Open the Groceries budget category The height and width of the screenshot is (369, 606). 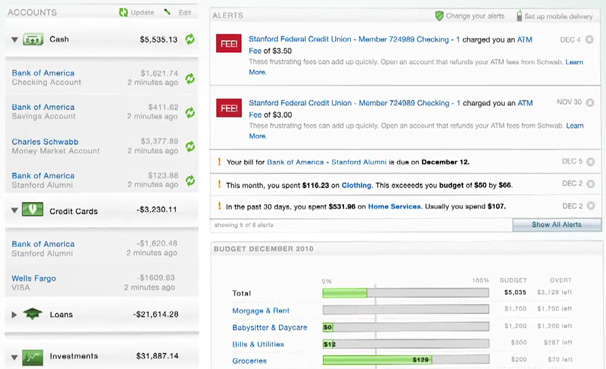249,360
